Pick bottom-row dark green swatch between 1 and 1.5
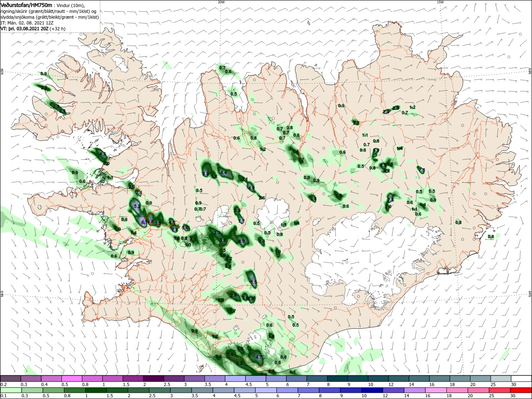 [x=96, y=390]
